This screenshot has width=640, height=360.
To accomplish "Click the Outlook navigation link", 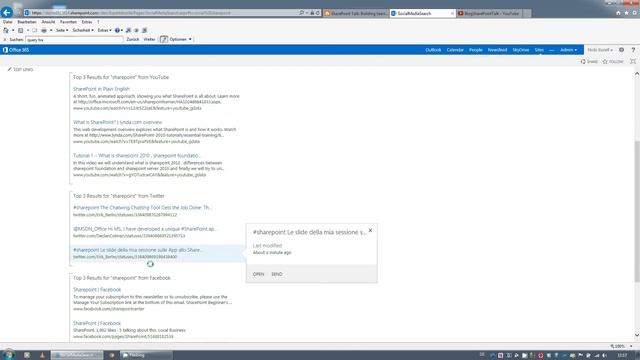I will (x=433, y=50).
